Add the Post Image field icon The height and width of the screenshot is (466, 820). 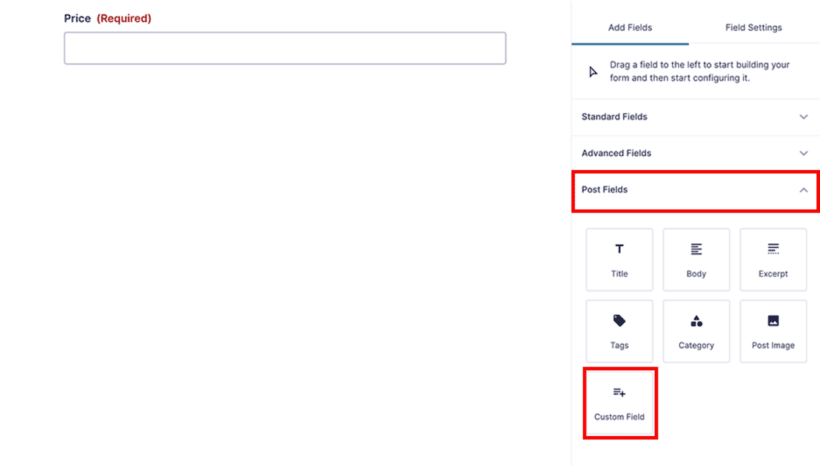pos(773,321)
